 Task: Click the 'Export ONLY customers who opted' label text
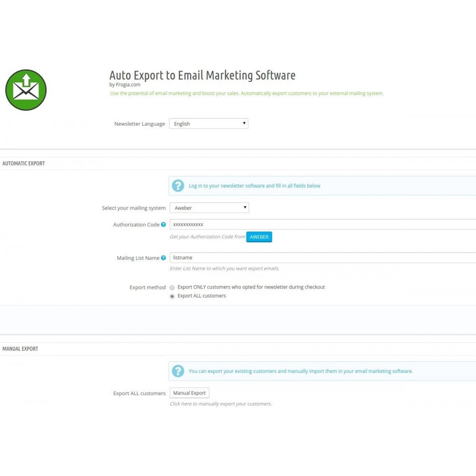click(x=251, y=287)
